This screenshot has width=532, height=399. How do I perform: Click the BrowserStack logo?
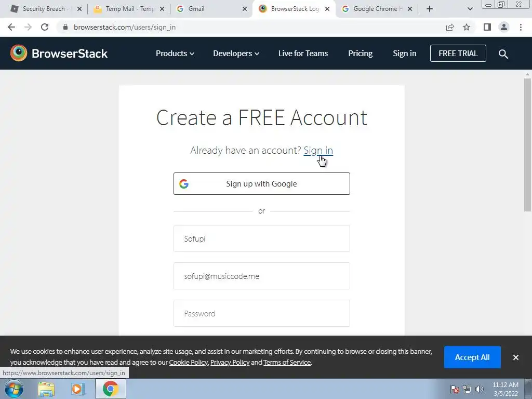point(59,54)
